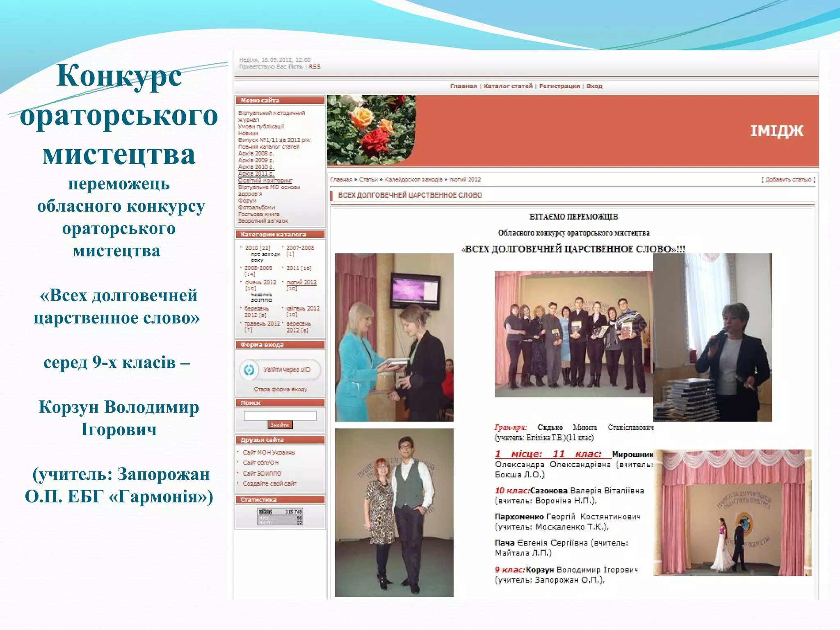840x630 pixels.
Task: Open Новини in site menu
Action: click(248, 133)
